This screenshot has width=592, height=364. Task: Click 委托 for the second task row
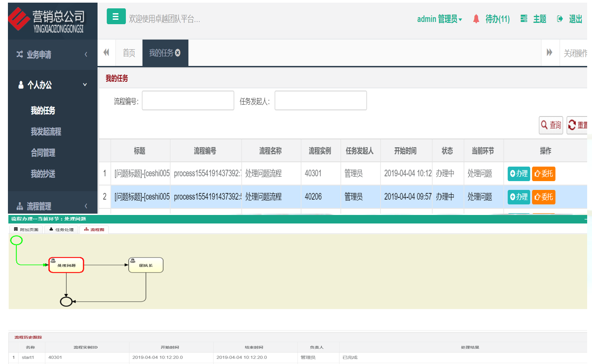[x=543, y=197]
